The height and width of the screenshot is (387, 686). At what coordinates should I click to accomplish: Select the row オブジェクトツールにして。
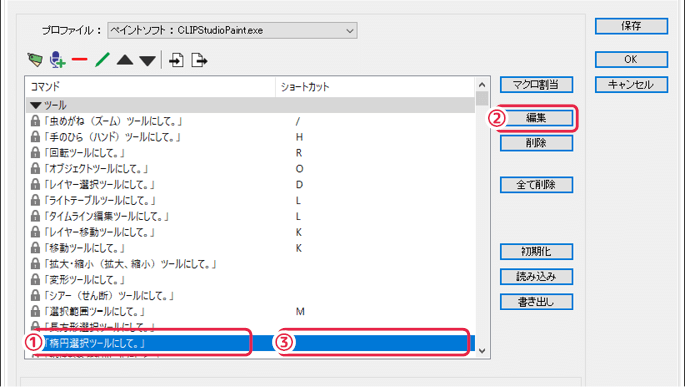coord(250,169)
